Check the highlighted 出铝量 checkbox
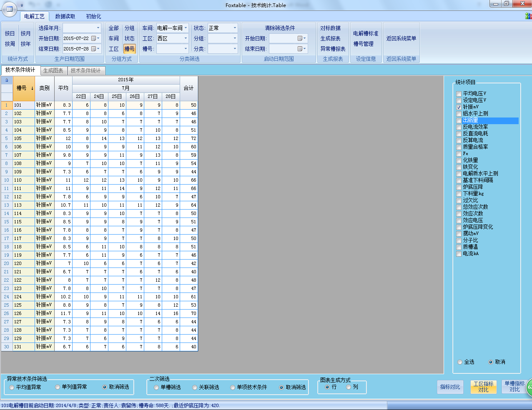The height and width of the screenshot is (410, 532). (x=459, y=120)
